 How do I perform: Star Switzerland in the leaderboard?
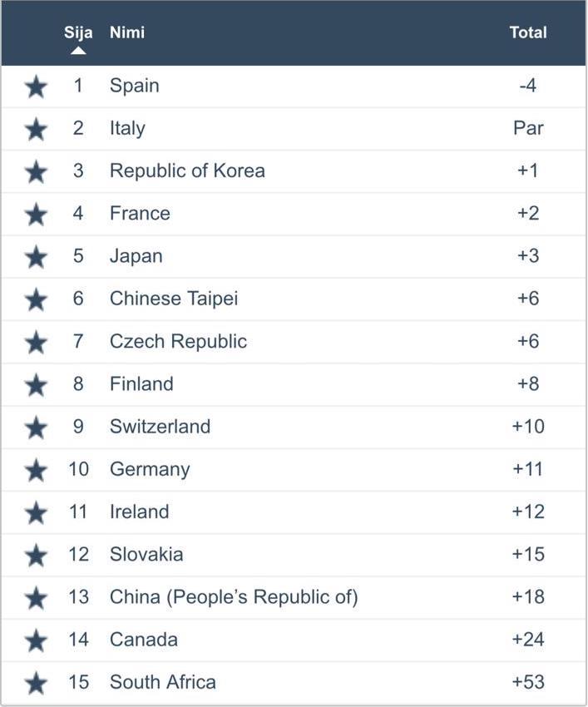36,427
